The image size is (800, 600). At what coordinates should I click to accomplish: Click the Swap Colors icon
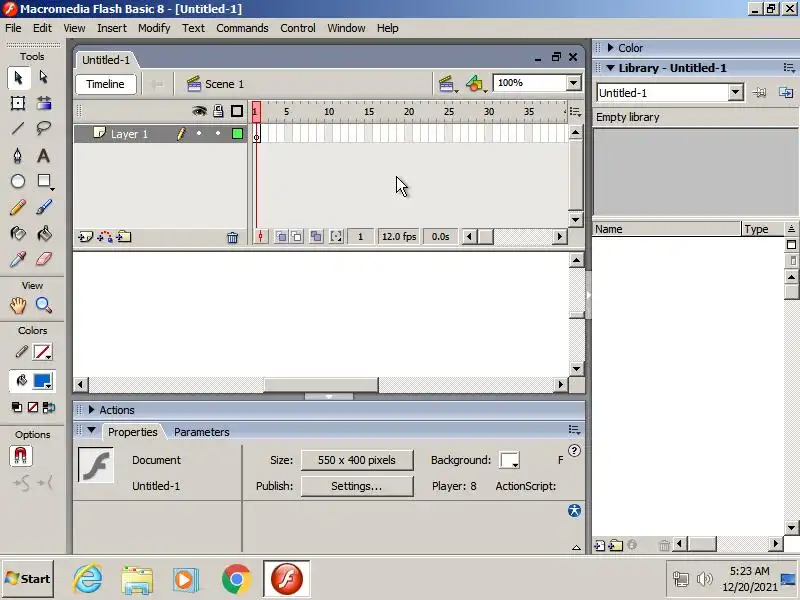[x=49, y=407]
